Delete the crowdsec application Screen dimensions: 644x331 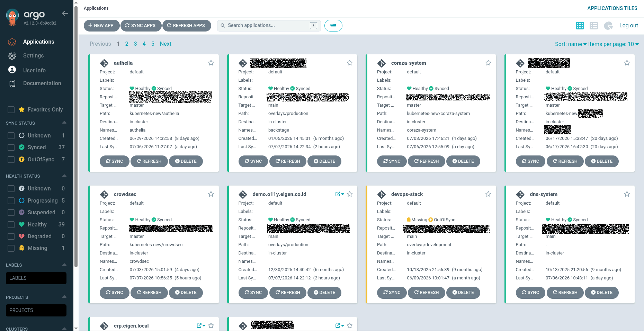[186, 293]
